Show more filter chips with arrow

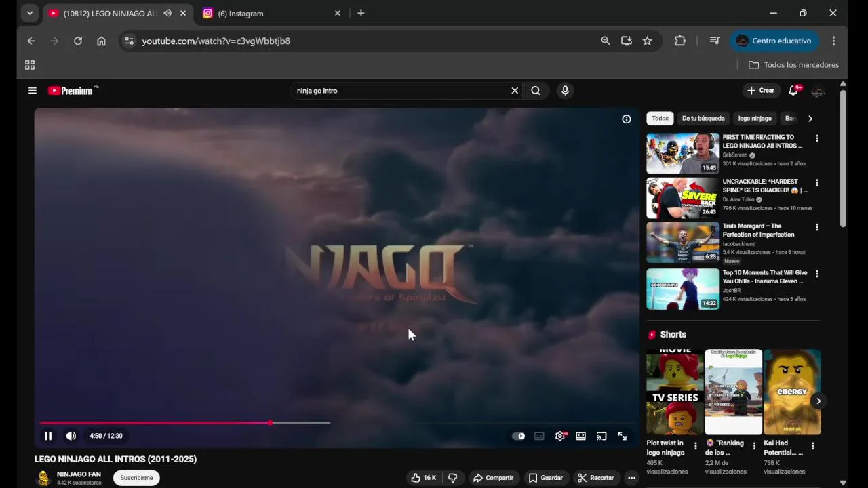pos(810,119)
